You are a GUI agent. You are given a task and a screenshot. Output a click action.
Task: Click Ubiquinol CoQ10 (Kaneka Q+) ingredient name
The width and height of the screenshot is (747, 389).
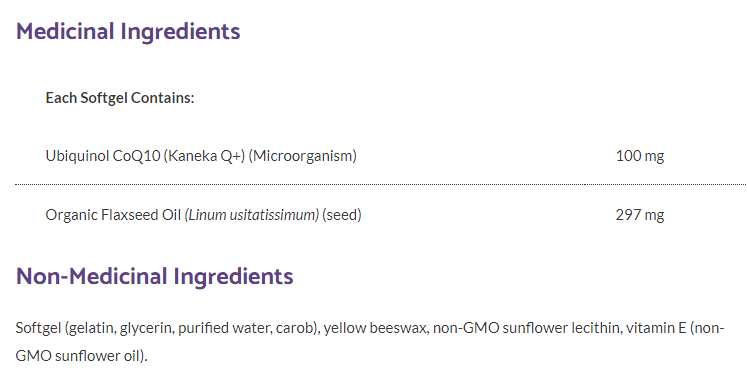click(x=145, y=156)
